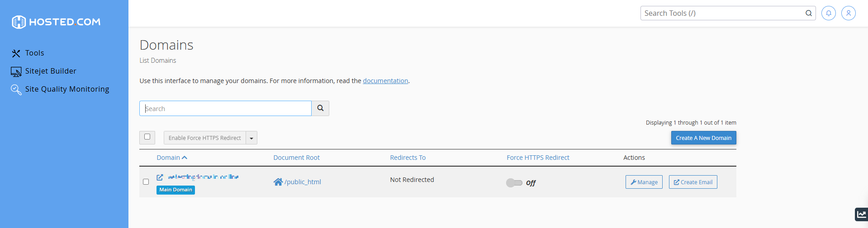
Task: Toggle Force HTTPS Redirect switch on
Action: (514, 182)
